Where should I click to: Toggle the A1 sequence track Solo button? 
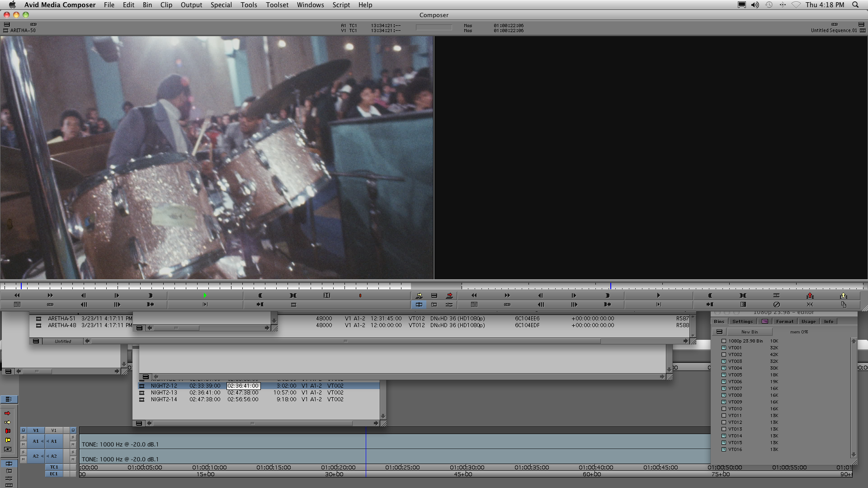pyautogui.click(x=73, y=437)
